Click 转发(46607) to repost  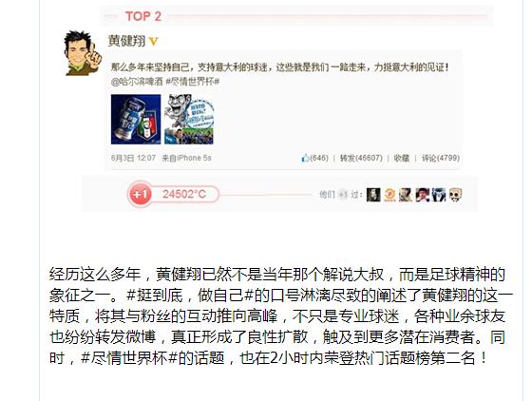tap(361, 158)
